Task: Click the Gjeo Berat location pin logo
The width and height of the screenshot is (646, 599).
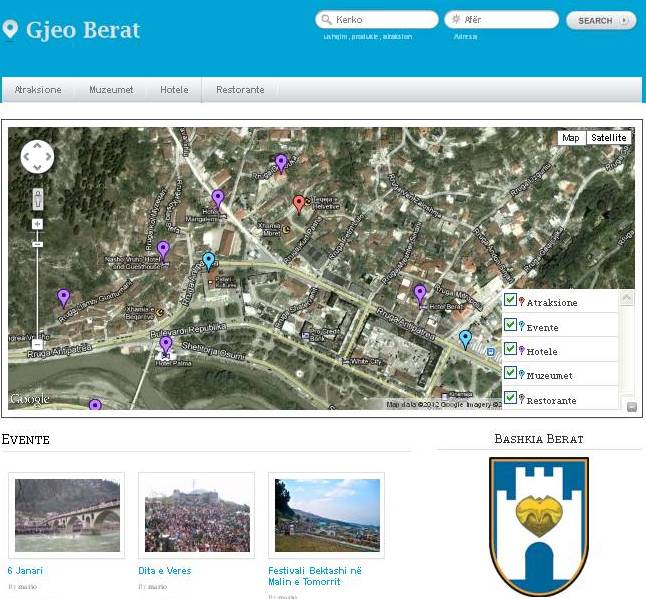Action: 11,30
